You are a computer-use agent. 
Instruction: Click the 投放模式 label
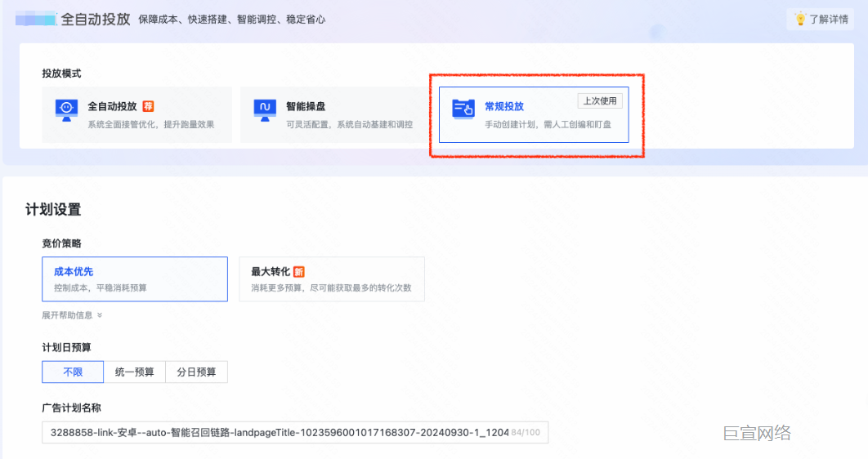61,74
